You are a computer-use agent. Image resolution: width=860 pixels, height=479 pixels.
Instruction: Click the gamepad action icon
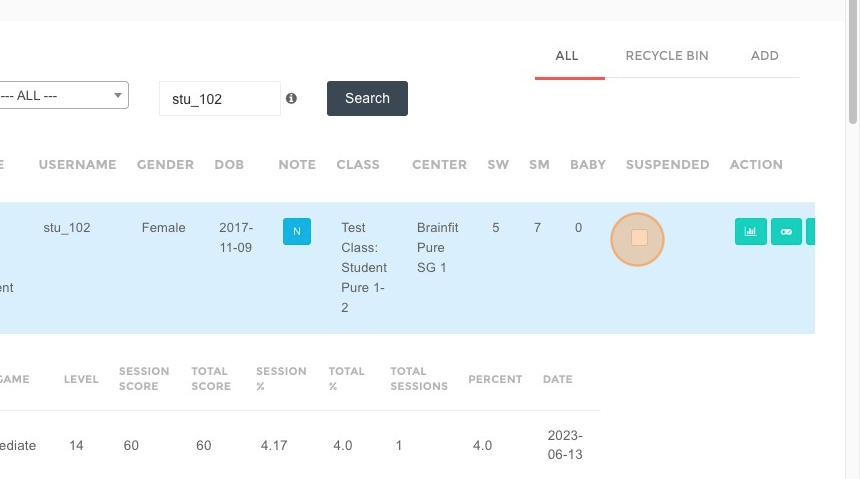click(786, 232)
